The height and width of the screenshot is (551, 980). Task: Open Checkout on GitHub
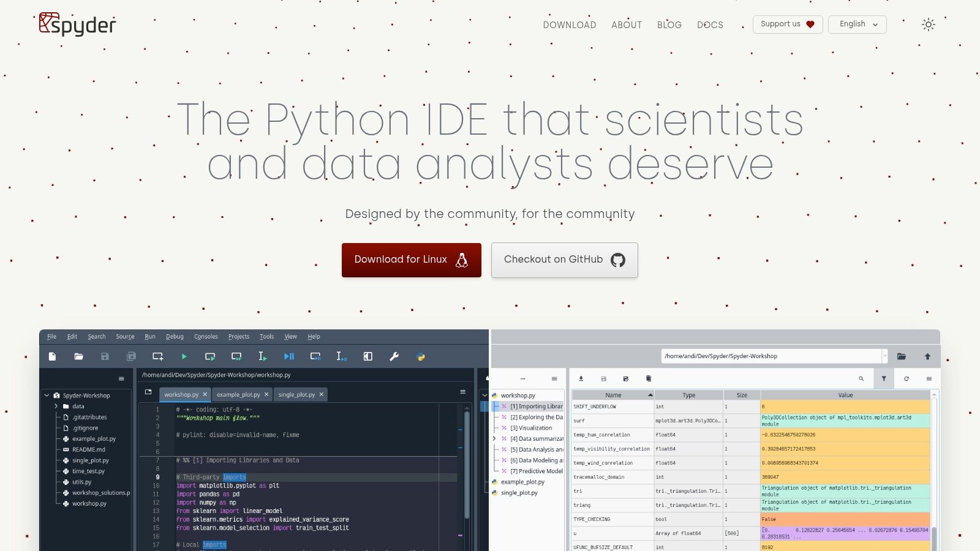click(564, 260)
